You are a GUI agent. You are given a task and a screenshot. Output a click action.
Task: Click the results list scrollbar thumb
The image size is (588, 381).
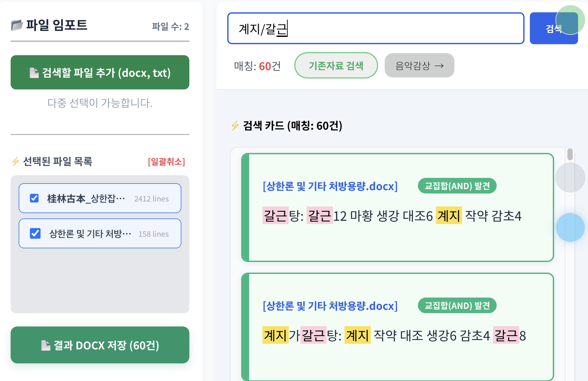570,154
